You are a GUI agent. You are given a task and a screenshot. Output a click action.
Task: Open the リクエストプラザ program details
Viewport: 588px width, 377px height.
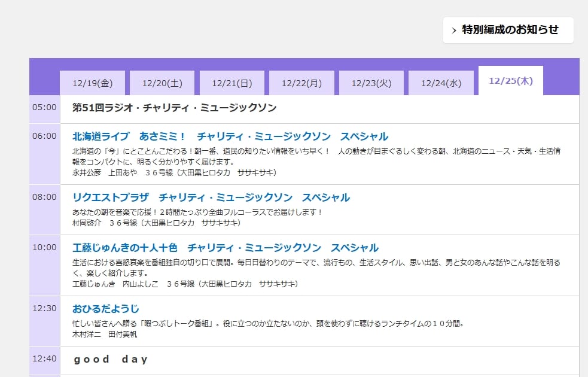tap(211, 197)
